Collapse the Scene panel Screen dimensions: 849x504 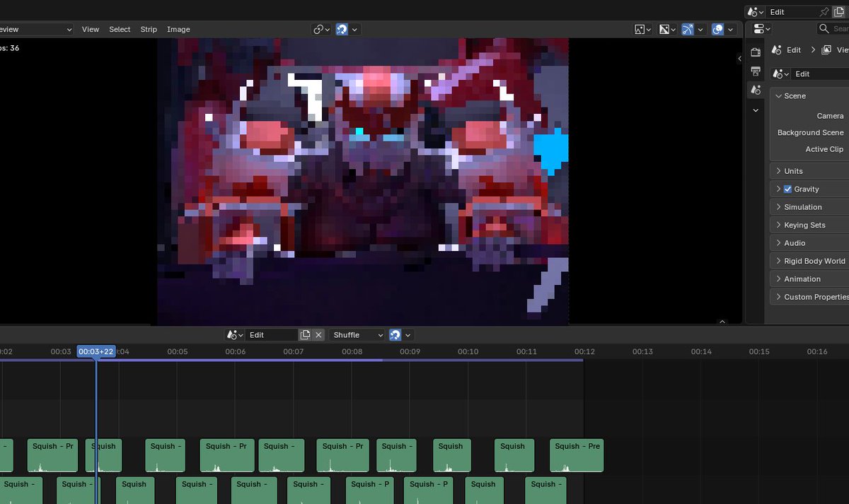(809, 96)
